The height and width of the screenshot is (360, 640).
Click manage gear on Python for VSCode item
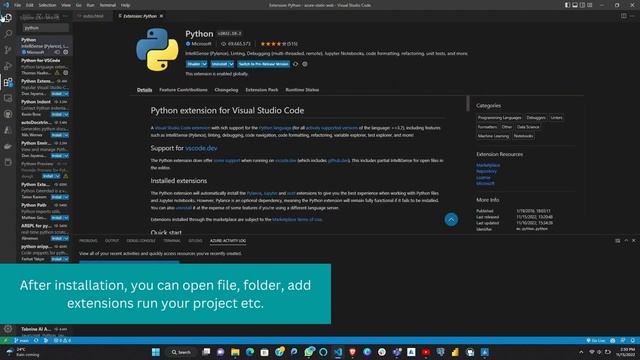click(66, 73)
